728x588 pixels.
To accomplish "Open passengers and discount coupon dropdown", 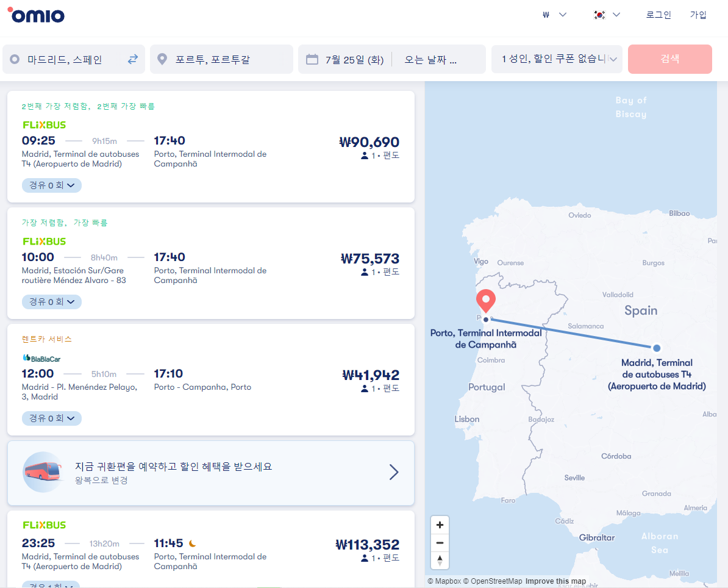I will [557, 59].
